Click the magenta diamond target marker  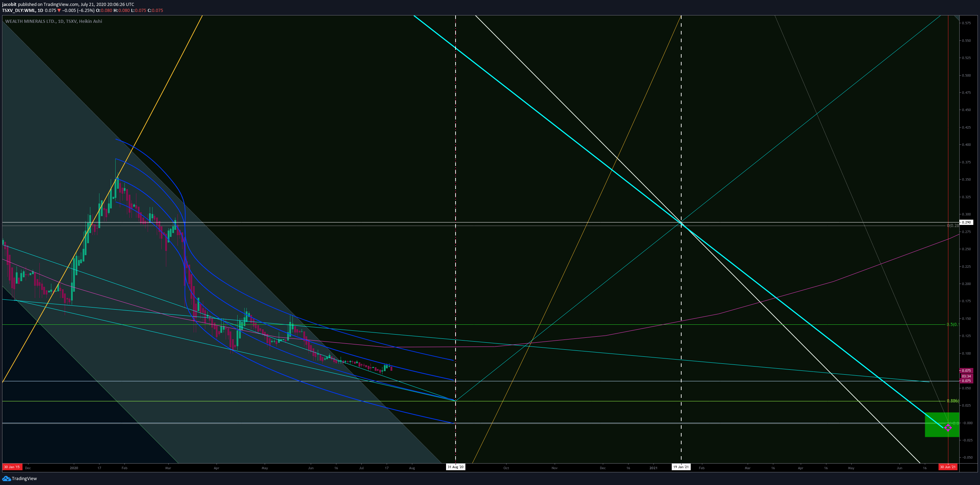948,428
